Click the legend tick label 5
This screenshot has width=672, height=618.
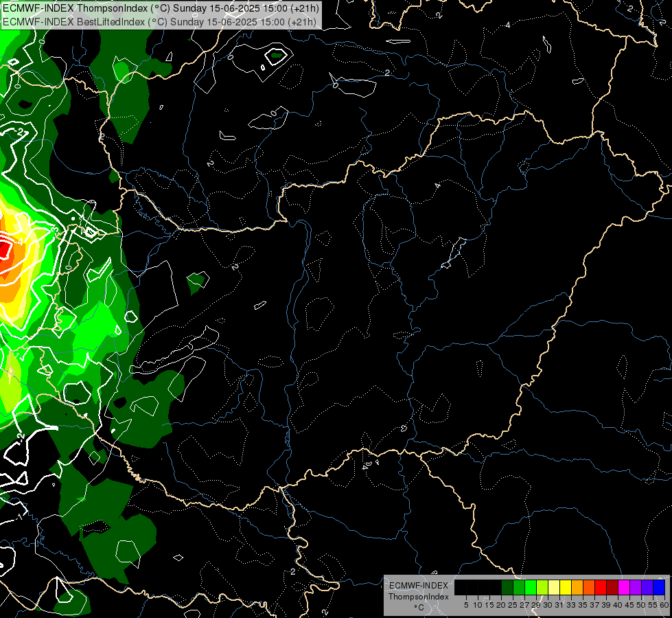click(x=466, y=605)
